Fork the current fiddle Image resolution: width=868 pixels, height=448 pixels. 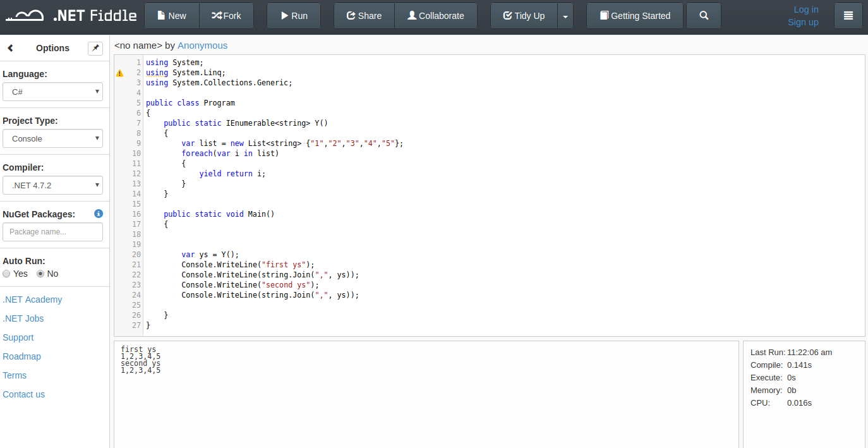226,16
